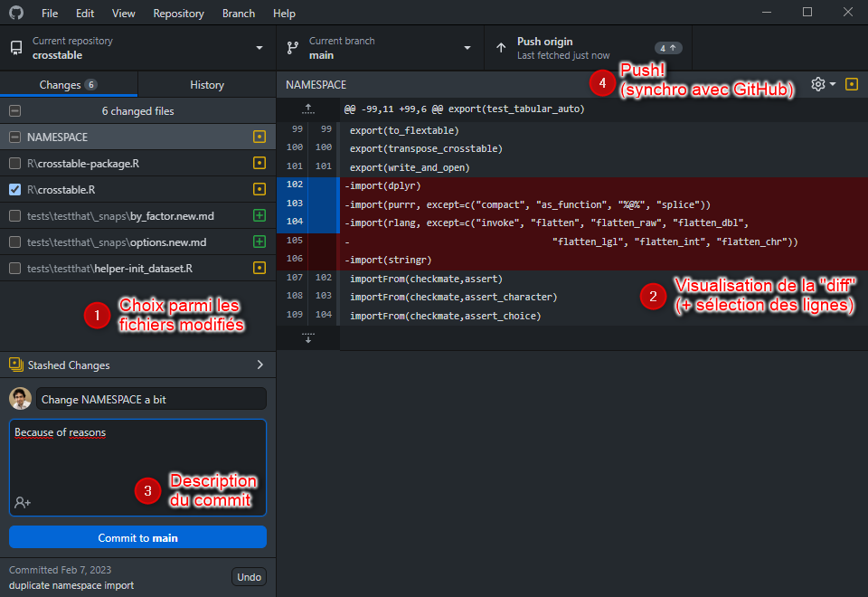Image resolution: width=868 pixels, height=597 pixels.
Task: Uncheck the R\crosstable.R file checkbox
Action: [x=14, y=190]
